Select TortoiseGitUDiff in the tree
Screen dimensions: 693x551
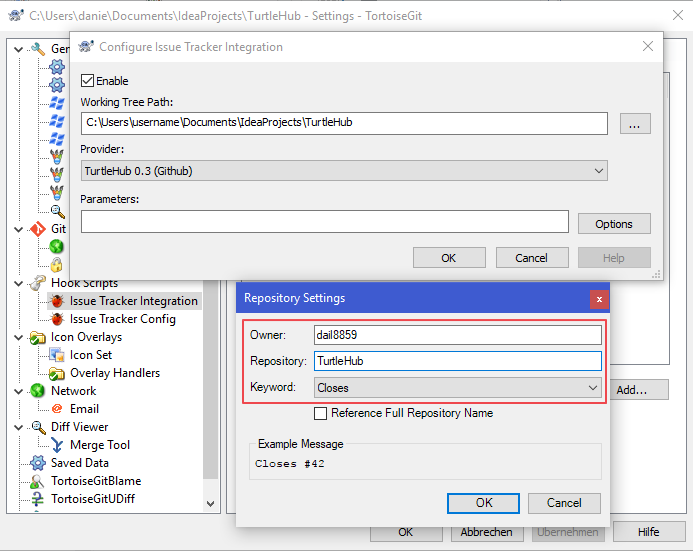pyautogui.click(x=93, y=499)
